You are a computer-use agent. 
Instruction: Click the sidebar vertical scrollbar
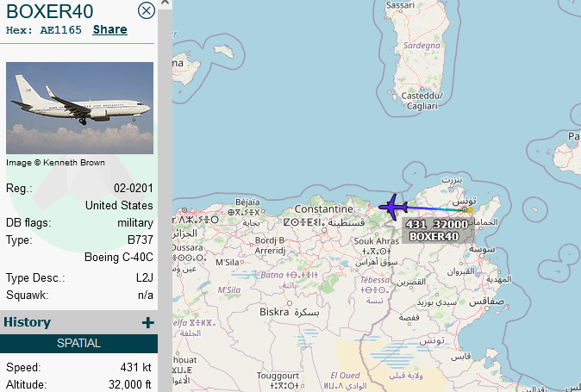pyautogui.click(x=165, y=196)
